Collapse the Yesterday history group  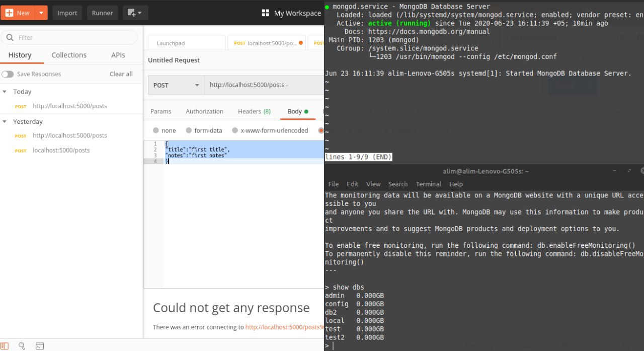pos(5,121)
